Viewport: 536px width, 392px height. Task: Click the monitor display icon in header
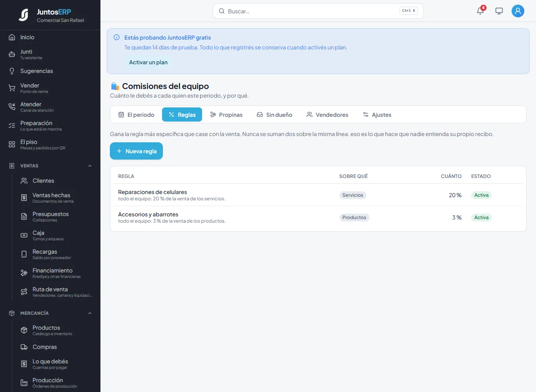[499, 11]
